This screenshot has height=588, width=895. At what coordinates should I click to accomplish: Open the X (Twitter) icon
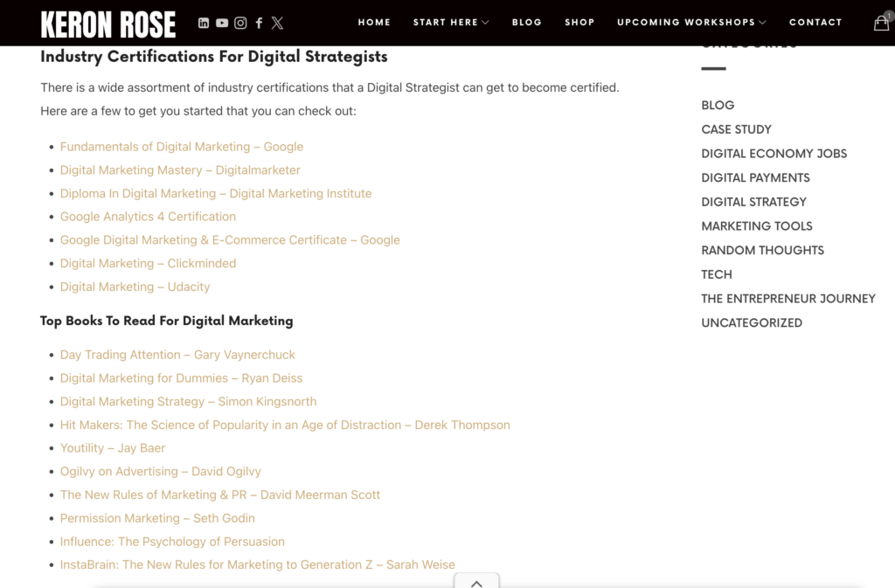(x=277, y=23)
